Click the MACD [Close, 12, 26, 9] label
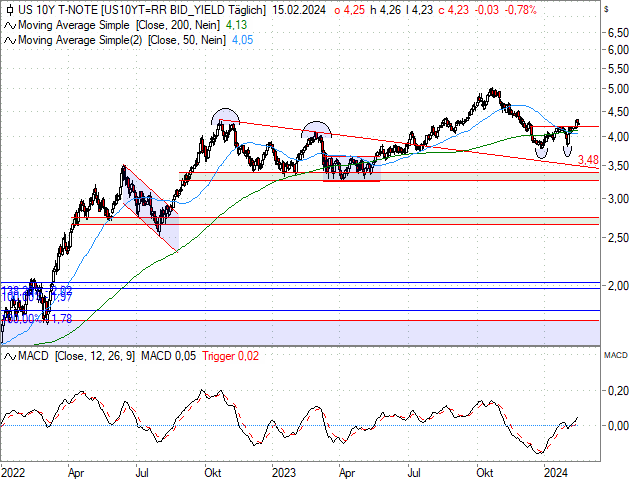 (x=76, y=356)
